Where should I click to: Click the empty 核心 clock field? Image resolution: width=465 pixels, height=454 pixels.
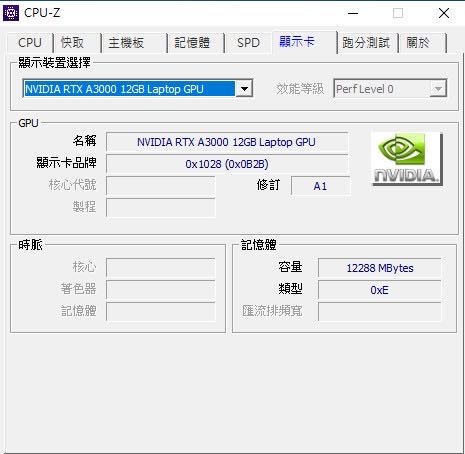[161, 267]
